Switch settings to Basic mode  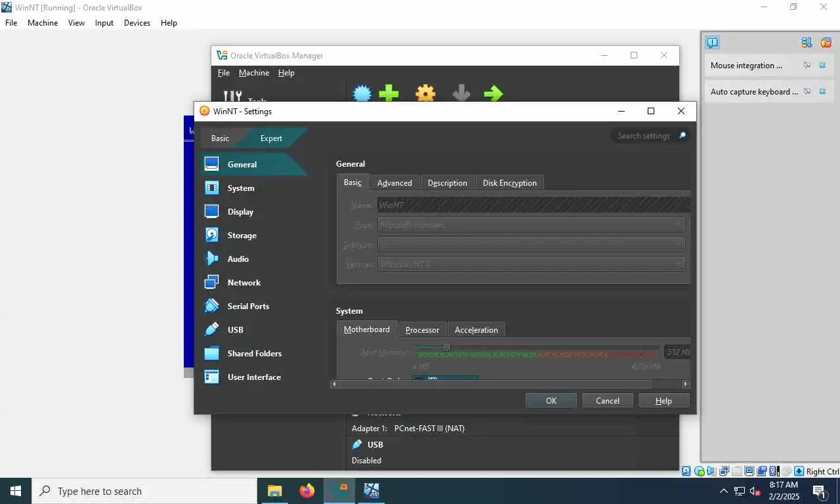pyautogui.click(x=220, y=138)
